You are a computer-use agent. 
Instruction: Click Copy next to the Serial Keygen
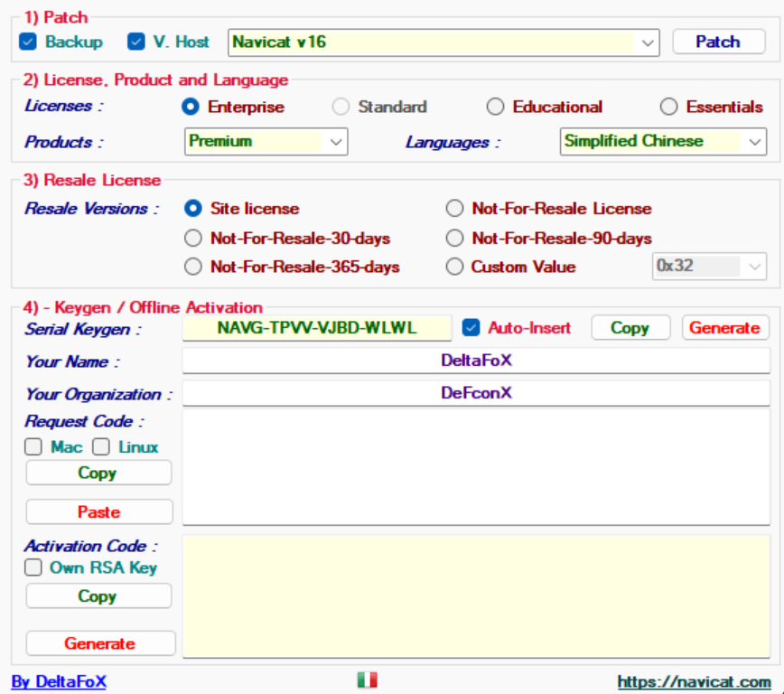[x=630, y=328]
